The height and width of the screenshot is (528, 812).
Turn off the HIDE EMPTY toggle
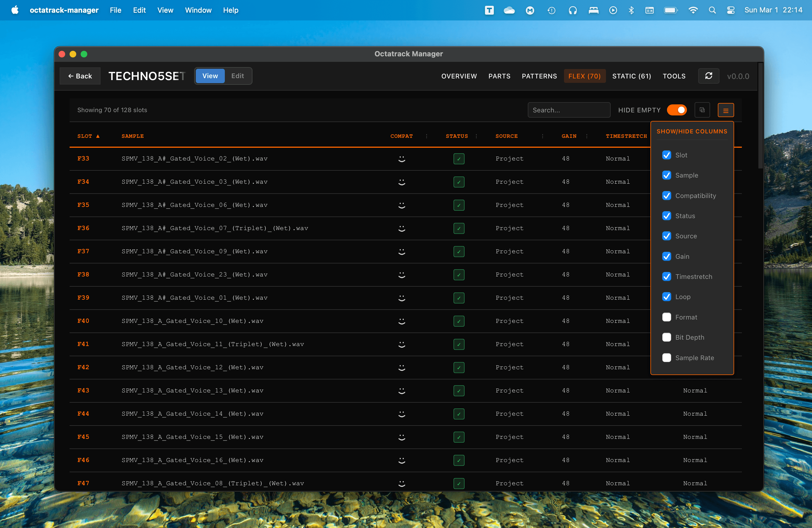click(x=677, y=110)
